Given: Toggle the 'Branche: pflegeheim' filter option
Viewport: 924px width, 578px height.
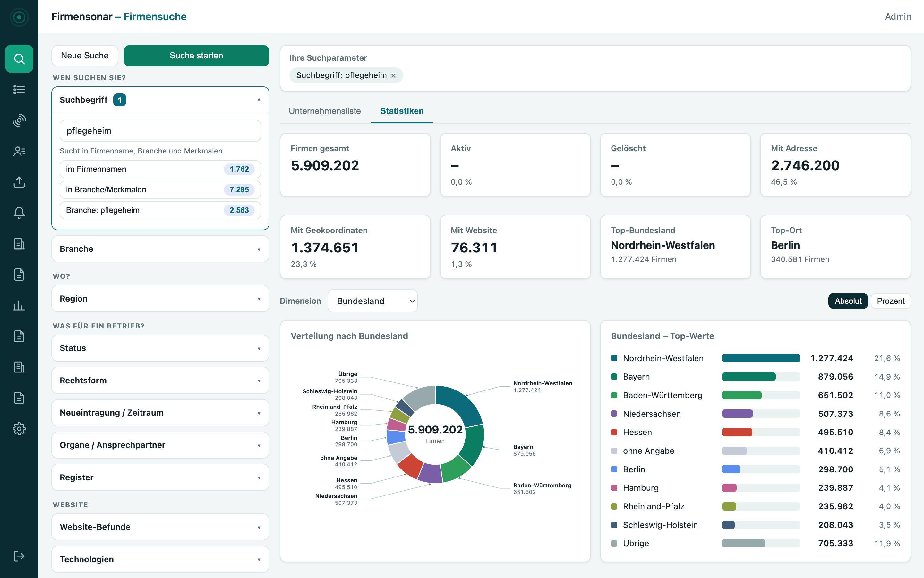Looking at the screenshot, I should click(160, 210).
